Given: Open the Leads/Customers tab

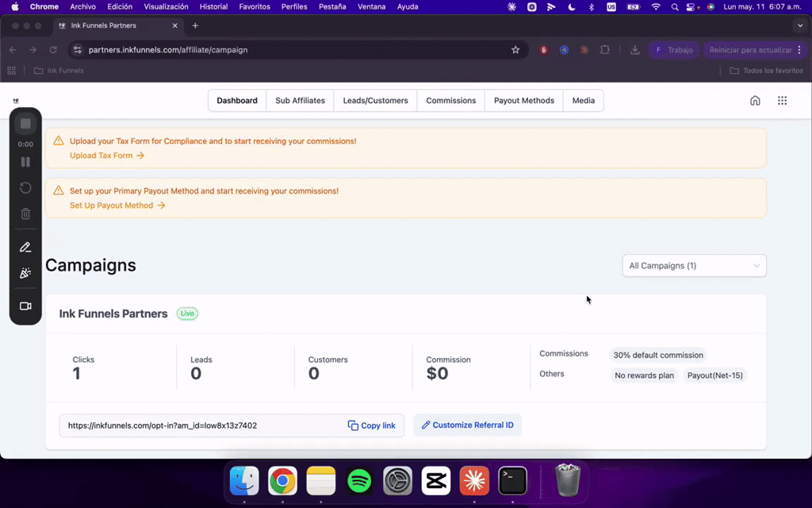Looking at the screenshot, I should click(375, 101).
